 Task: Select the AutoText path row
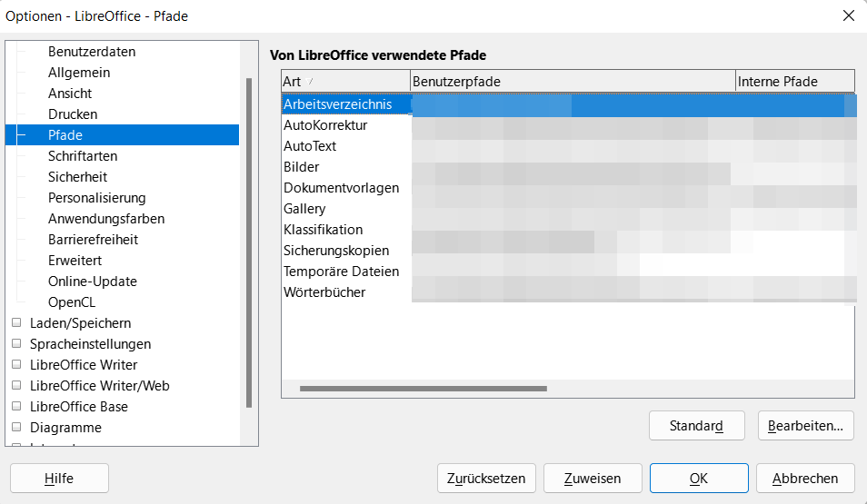click(x=568, y=146)
